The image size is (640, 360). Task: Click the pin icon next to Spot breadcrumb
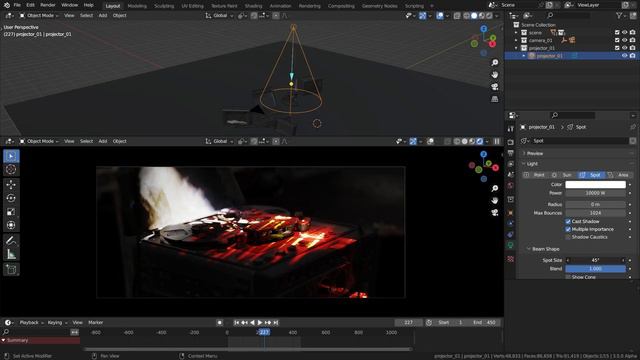pos(633,127)
